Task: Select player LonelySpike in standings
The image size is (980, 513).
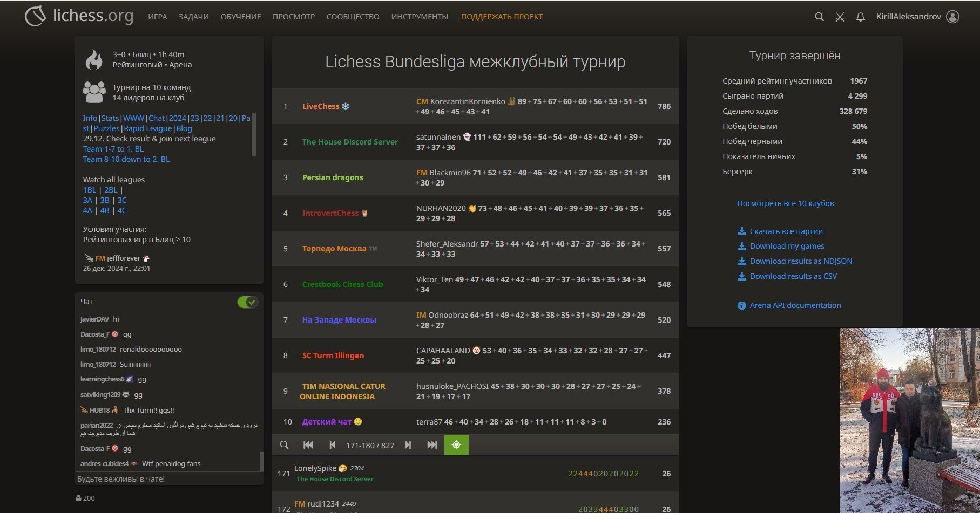Action: click(475, 474)
